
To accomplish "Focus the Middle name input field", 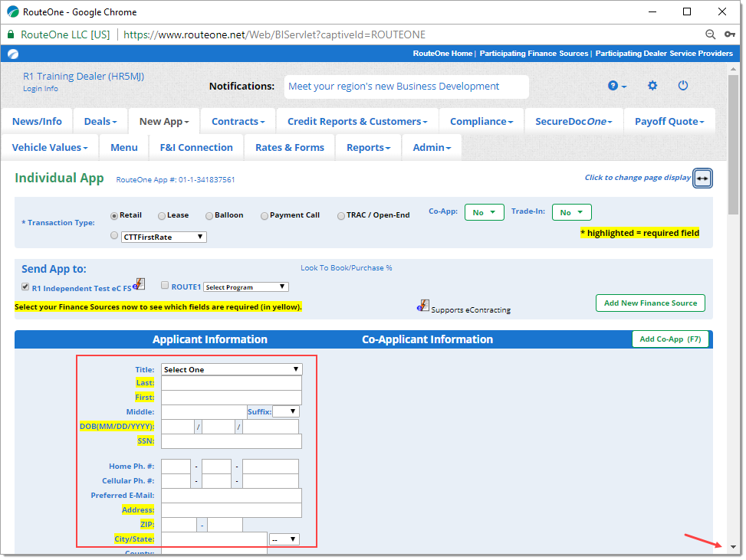I will 204,411.
